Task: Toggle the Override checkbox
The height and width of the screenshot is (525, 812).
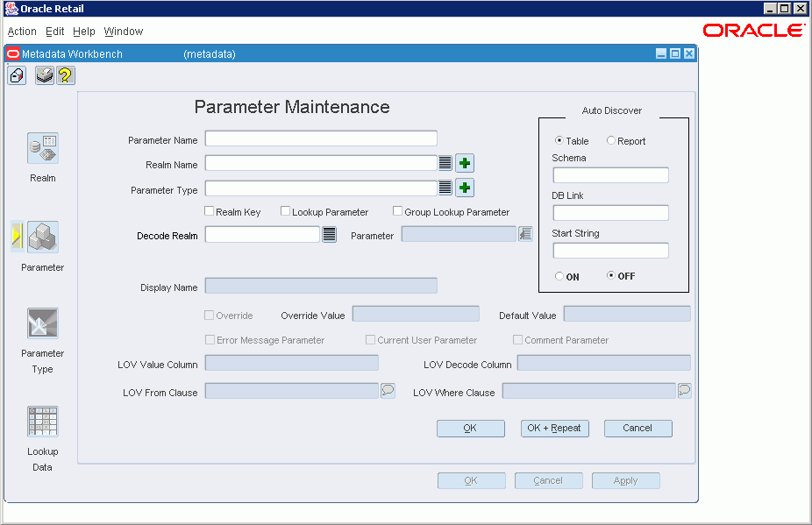Action: 210,315
